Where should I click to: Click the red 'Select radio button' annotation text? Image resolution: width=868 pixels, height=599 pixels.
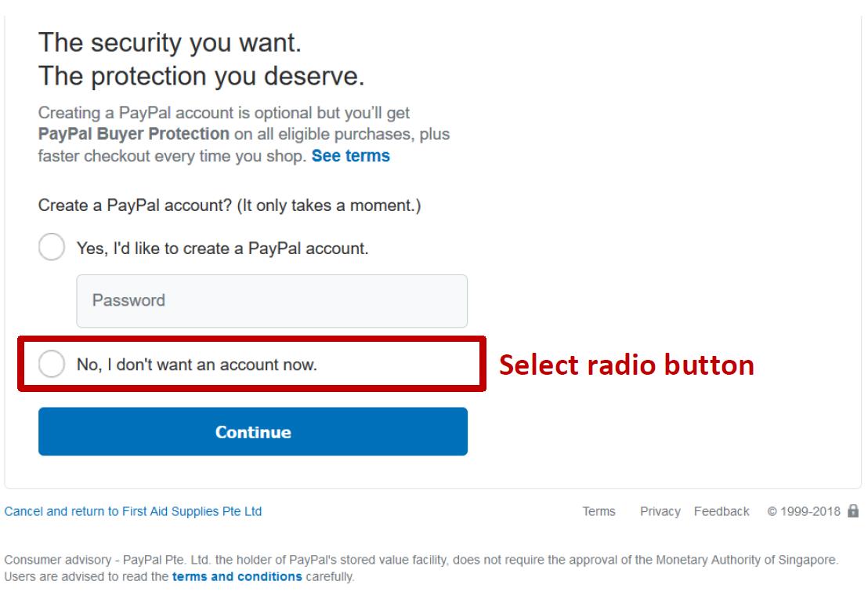627,365
